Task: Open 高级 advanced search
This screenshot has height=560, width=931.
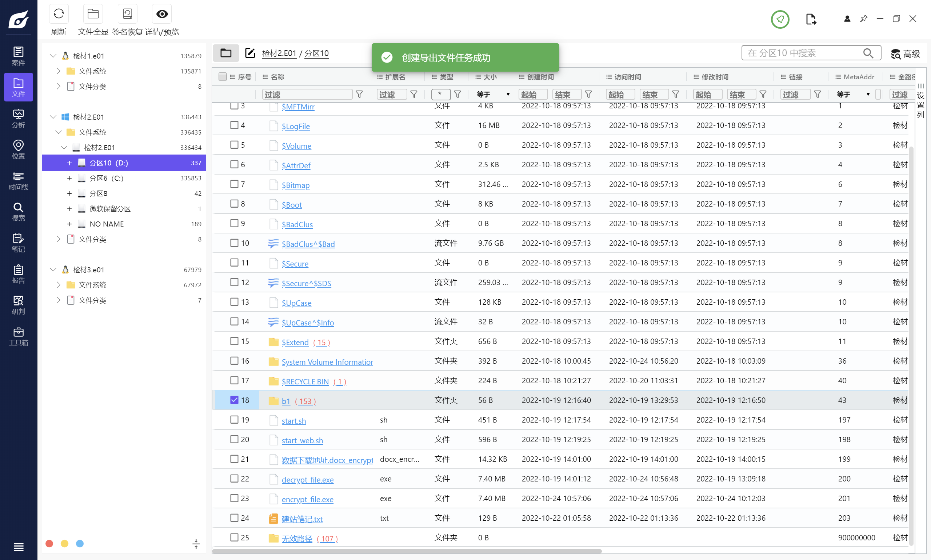Action: coord(906,53)
